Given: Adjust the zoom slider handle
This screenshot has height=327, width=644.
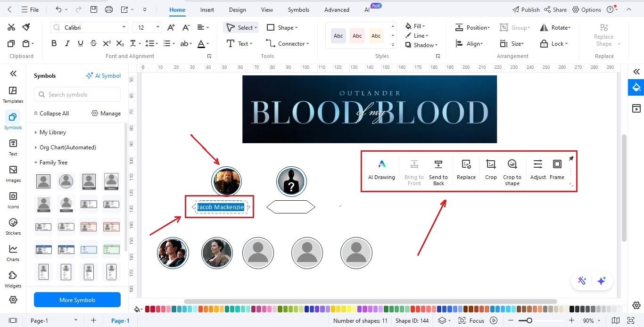Looking at the screenshot, I should [x=529, y=320].
